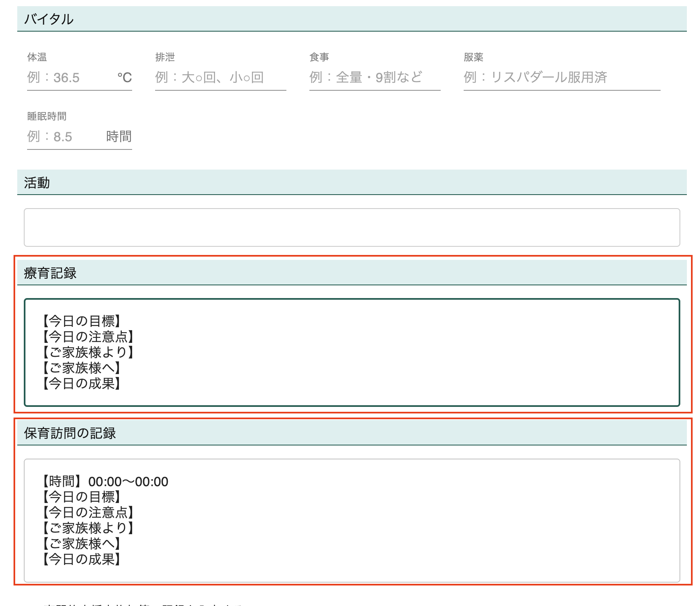
Task: Focus the 排泄 input field
Action: point(220,78)
